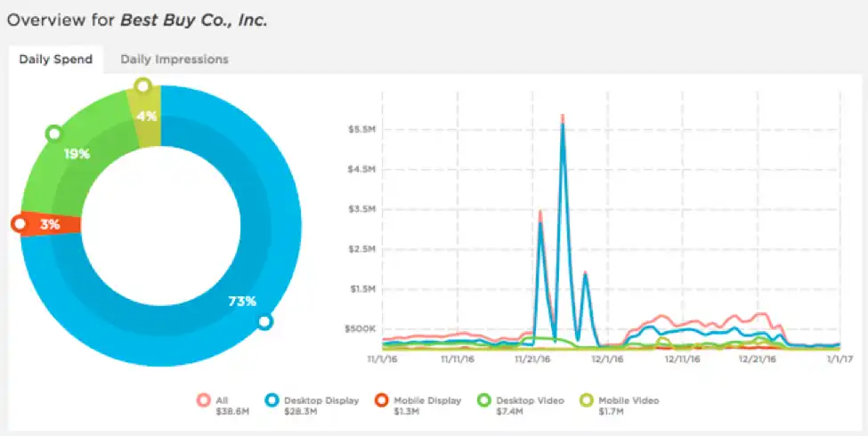
Task: Click the $7.4M Desktop Video total
Action: pos(509,412)
